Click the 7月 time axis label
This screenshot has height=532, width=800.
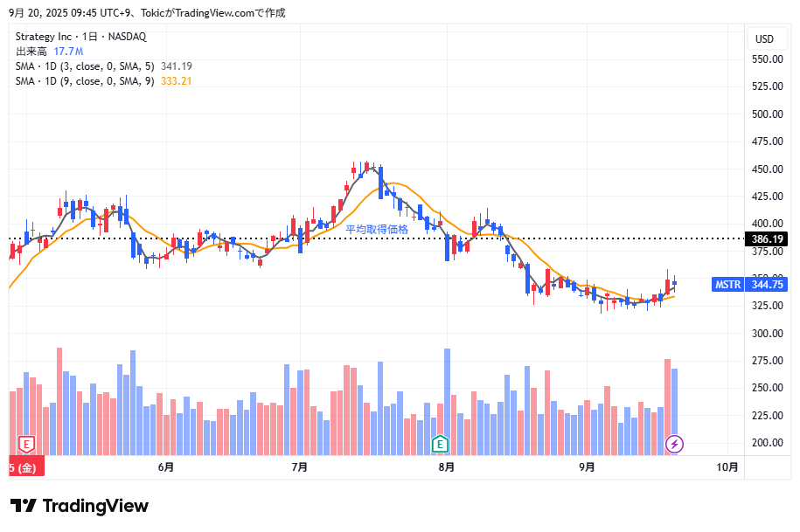click(x=300, y=466)
